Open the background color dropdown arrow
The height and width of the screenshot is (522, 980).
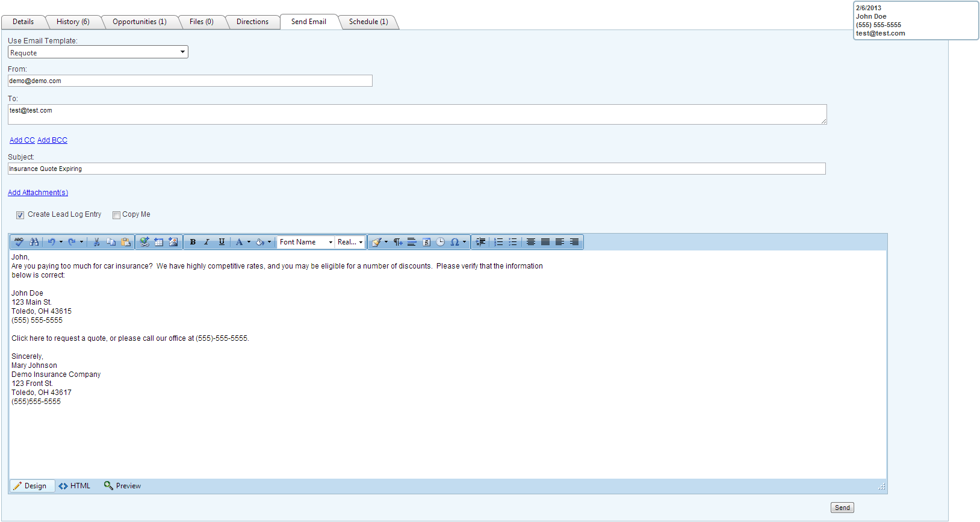click(269, 242)
